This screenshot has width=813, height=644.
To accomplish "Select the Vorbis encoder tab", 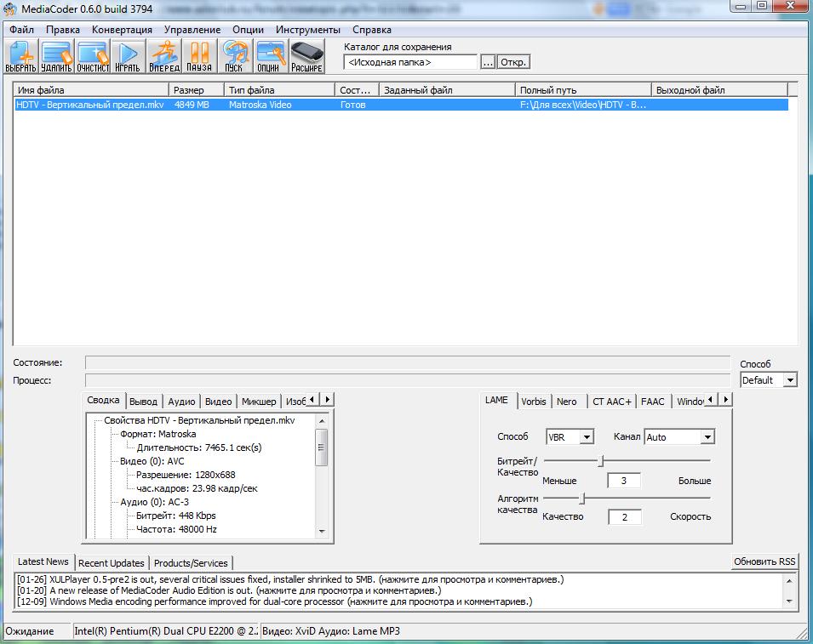I will coord(534,402).
